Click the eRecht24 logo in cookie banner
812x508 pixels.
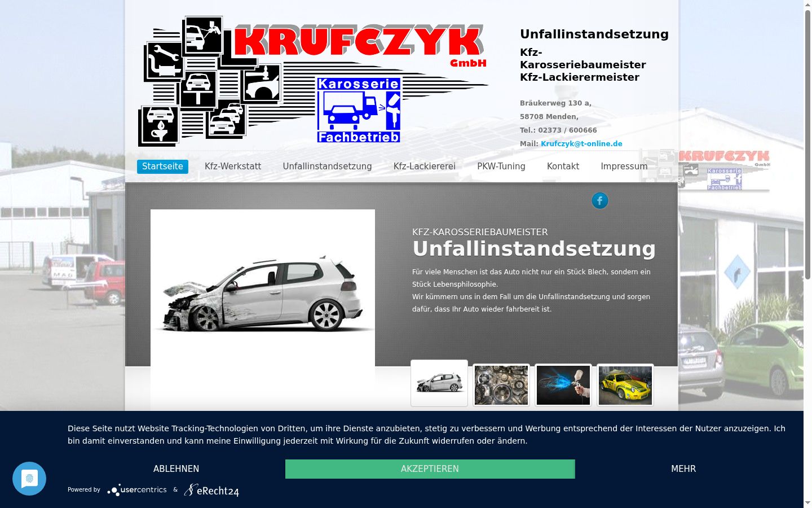click(x=211, y=490)
